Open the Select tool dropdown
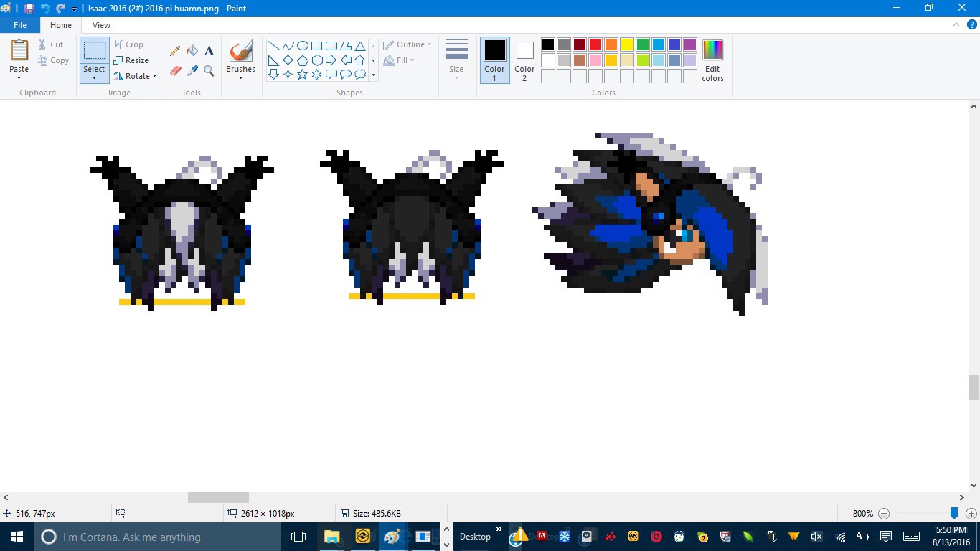Viewport: 980px width, 551px height. click(x=93, y=76)
